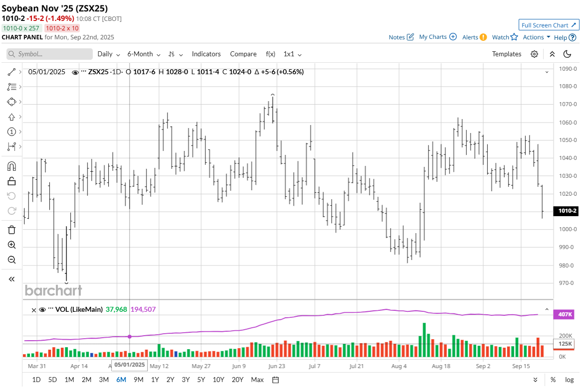587x392 pixels.
Task: Select the 1Y time range
Action: tap(155, 380)
